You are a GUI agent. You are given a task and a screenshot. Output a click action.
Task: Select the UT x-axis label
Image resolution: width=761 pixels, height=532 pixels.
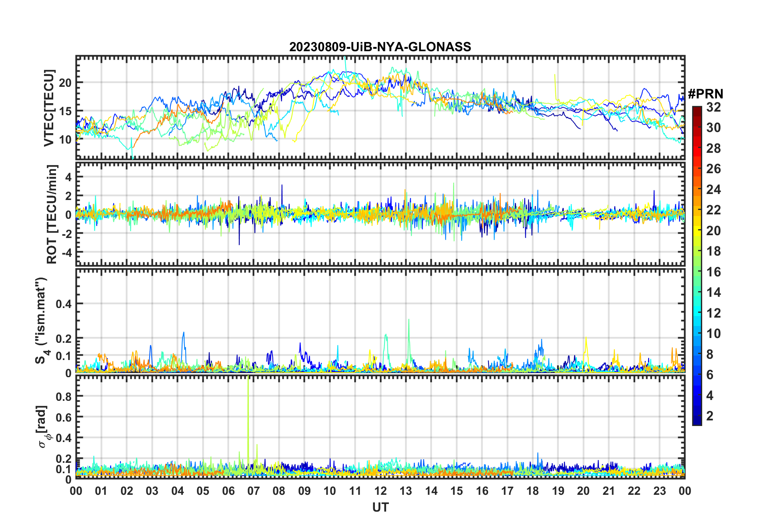380,508
